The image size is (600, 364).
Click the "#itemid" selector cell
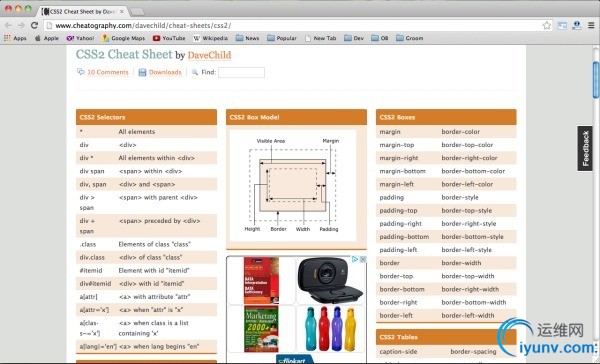91,270
